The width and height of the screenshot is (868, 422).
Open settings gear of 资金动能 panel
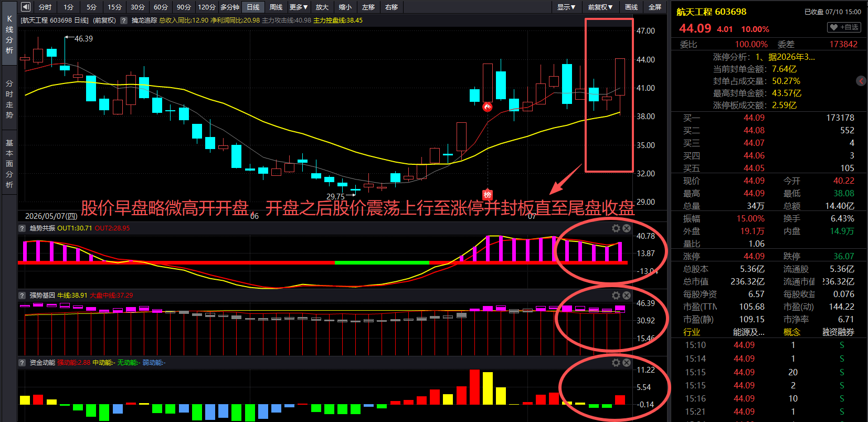616,363
